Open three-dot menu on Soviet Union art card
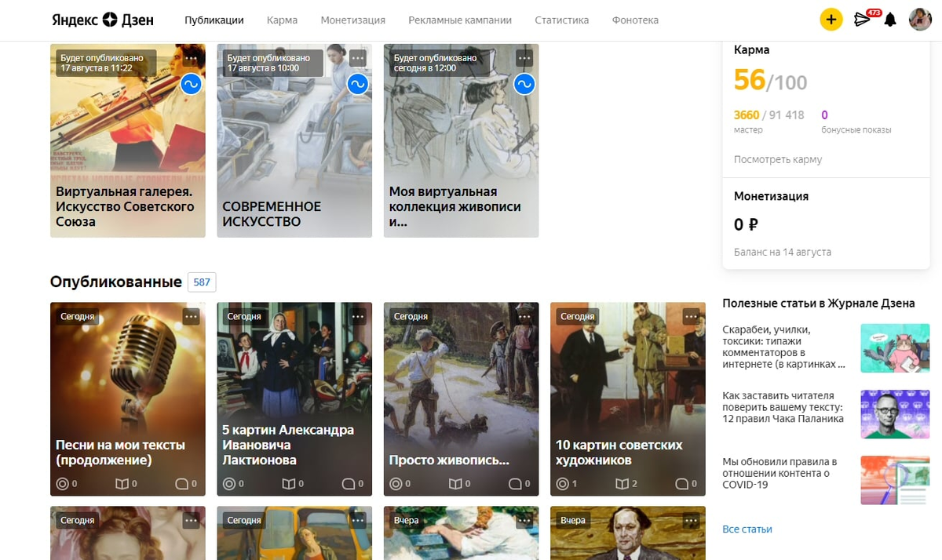Viewport: 942px width, 560px height. point(192,58)
